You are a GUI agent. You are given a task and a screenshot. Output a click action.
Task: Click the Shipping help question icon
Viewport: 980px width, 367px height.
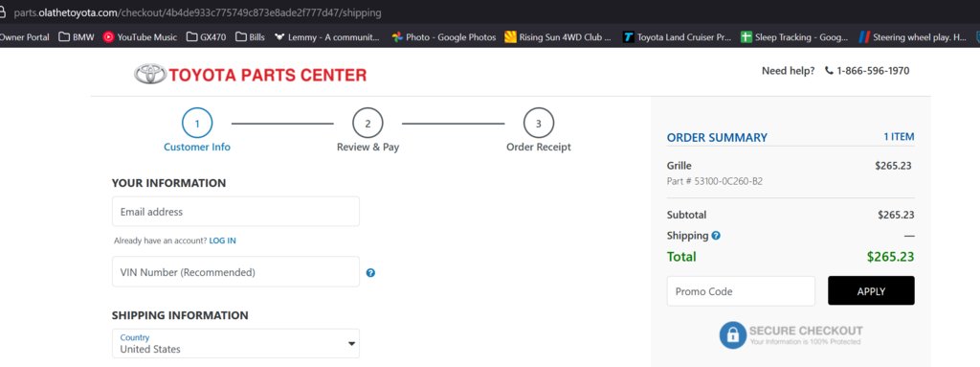(x=716, y=236)
